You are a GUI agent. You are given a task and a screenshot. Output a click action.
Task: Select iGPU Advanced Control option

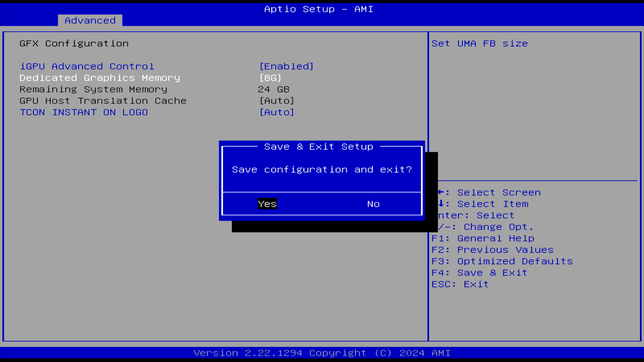coord(87,66)
